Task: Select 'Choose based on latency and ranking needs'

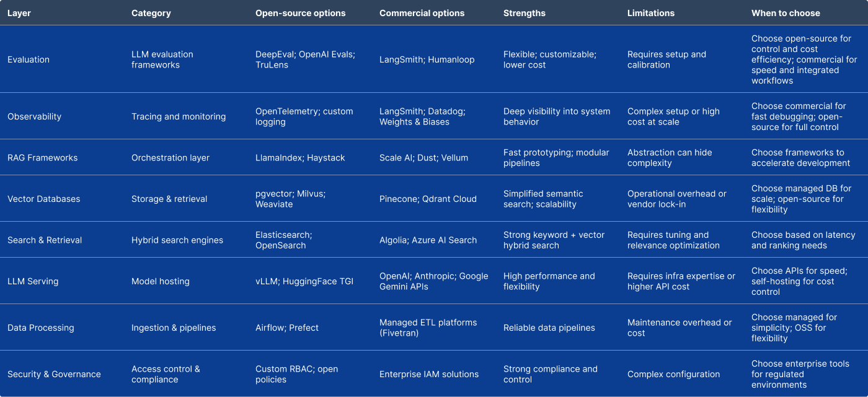Action: coord(803,240)
